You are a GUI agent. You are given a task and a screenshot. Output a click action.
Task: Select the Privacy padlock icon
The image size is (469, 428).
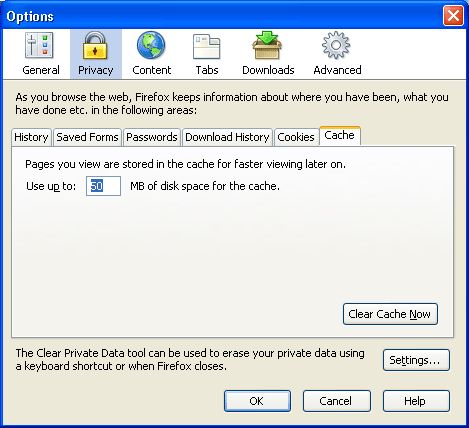tap(95, 46)
